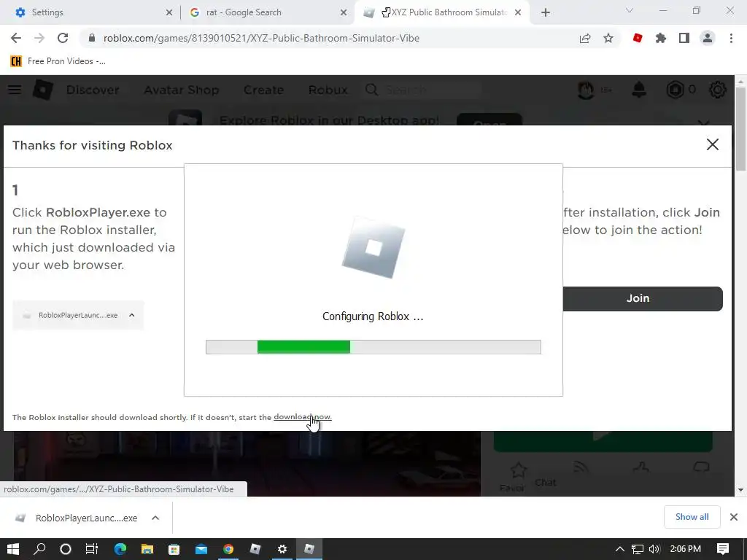Reload the Roblox page

point(63,38)
